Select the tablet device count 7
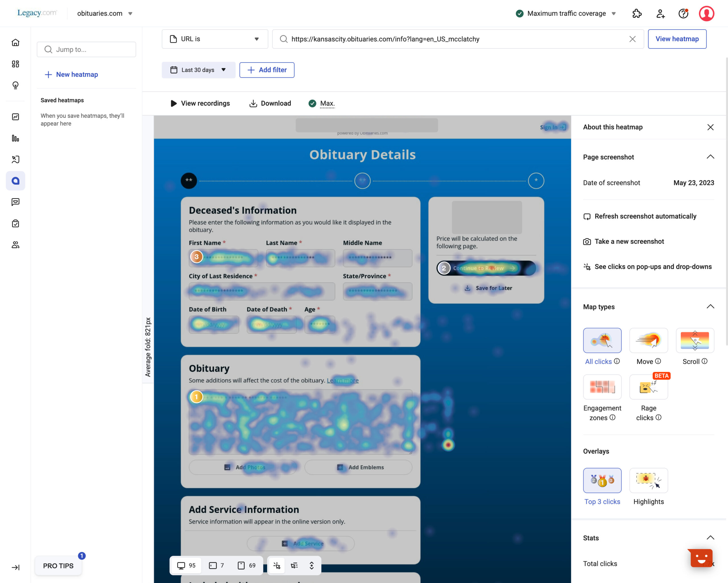 [x=216, y=565]
